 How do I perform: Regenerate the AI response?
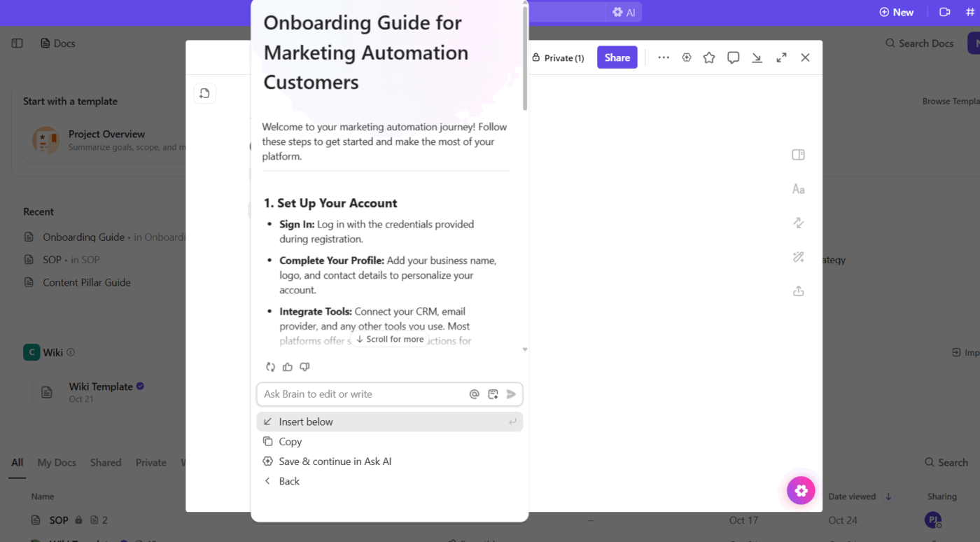click(270, 366)
